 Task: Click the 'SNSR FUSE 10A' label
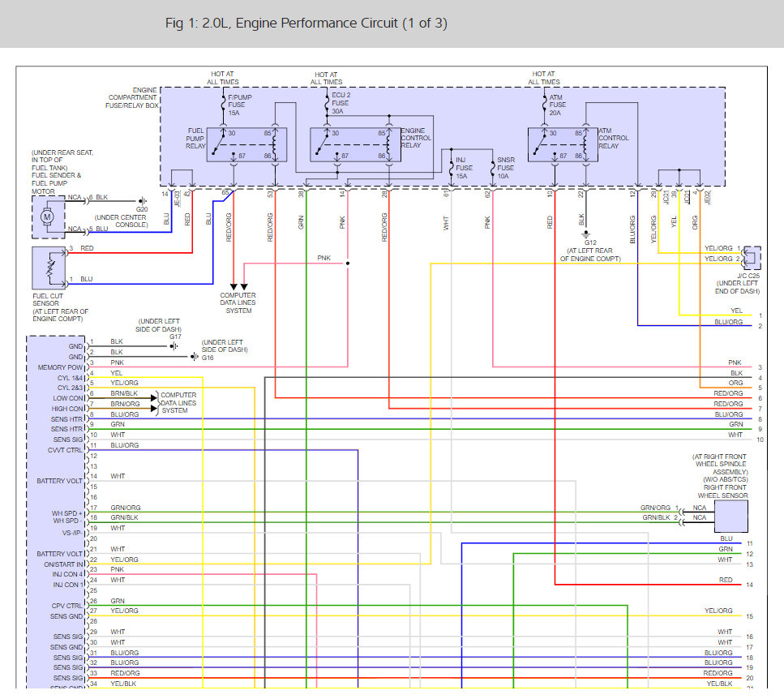tap(505, 168)
